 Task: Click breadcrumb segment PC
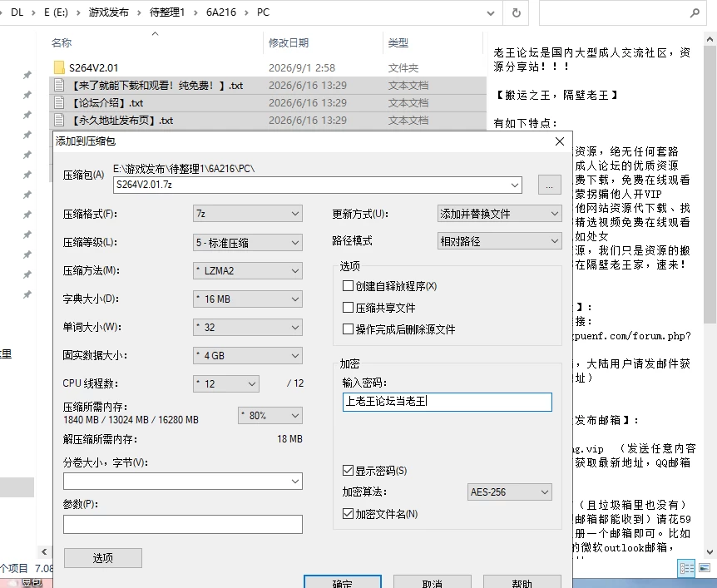tap(264, 12)
